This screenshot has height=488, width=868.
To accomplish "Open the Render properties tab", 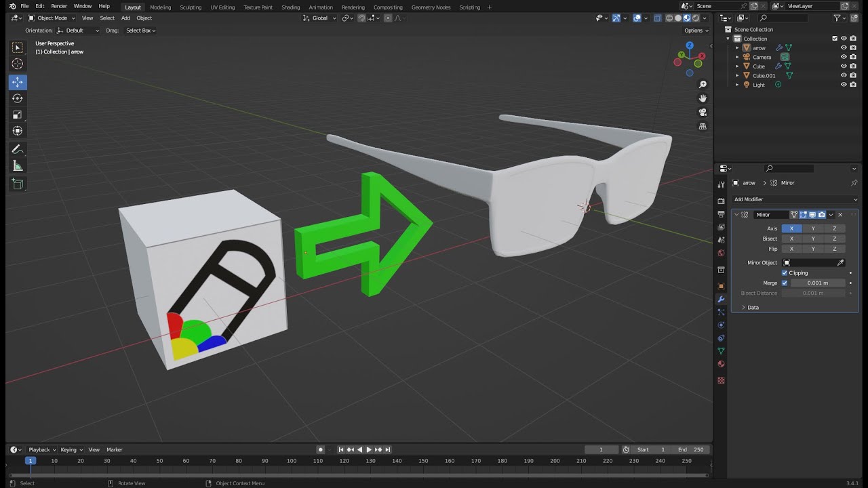I will coord(721,201).
